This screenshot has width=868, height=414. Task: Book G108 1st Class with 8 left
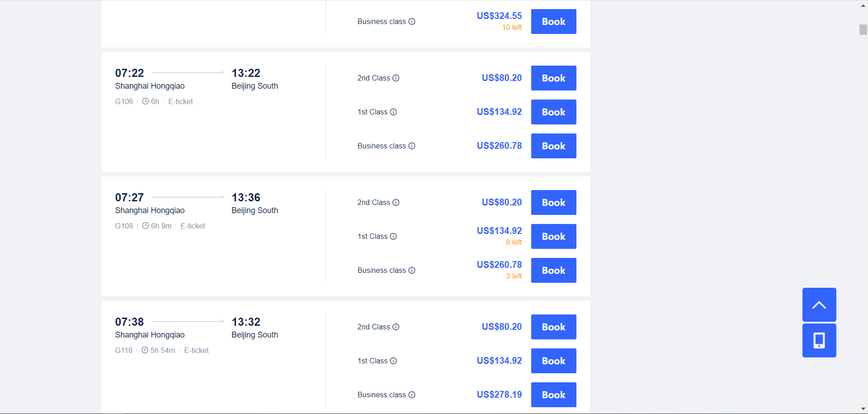click(553, 236)
